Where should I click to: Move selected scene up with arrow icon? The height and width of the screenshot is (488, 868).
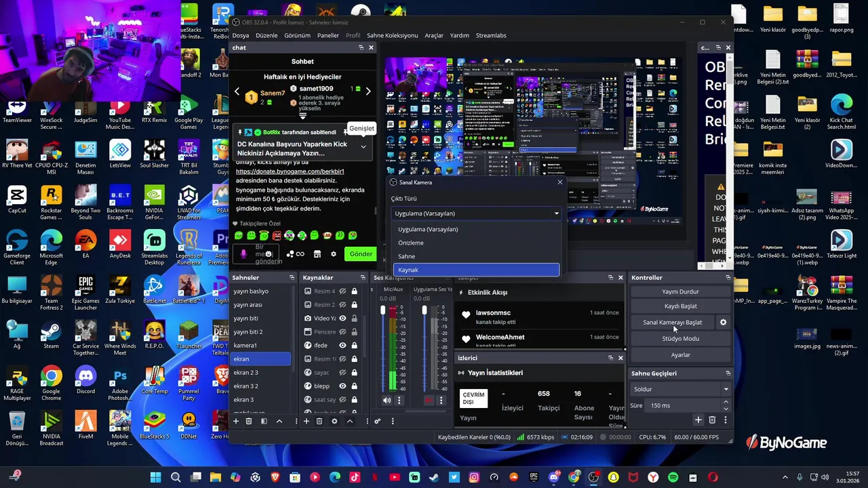[x=279, y=421]
